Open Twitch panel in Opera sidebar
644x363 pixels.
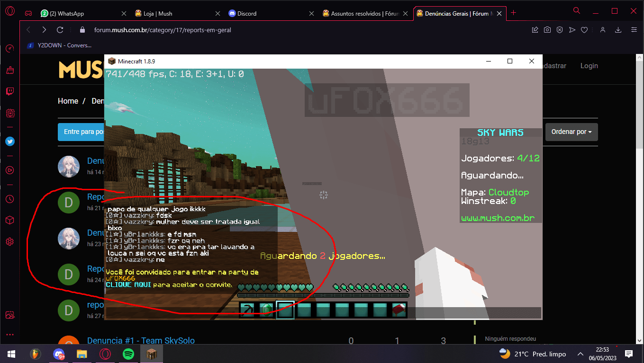(x=9, y=91)
